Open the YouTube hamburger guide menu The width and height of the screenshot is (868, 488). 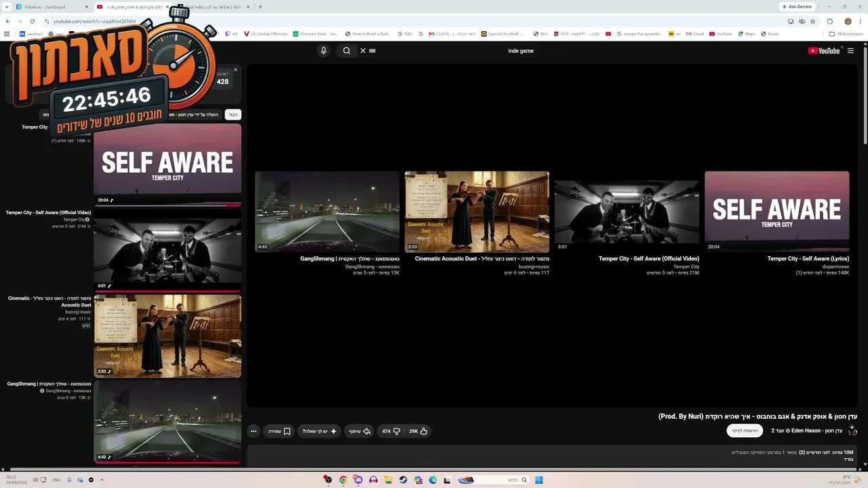tap(850, 51)
